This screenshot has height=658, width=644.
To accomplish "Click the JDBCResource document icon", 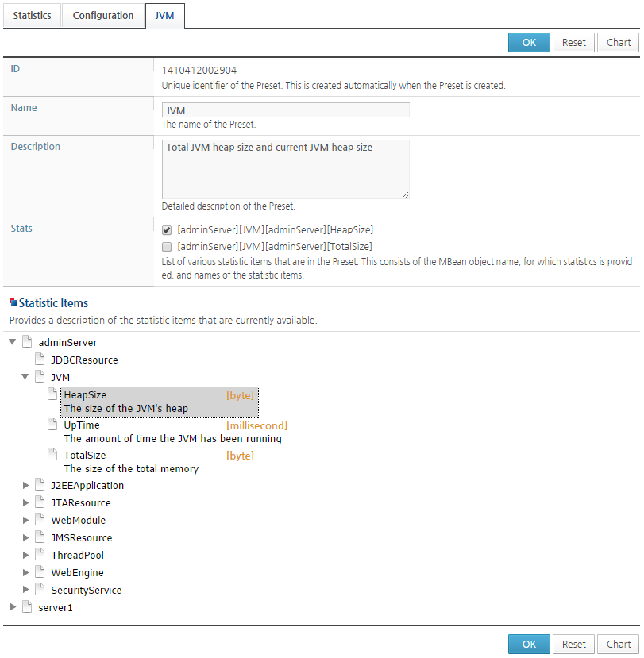I will (40, 360).
